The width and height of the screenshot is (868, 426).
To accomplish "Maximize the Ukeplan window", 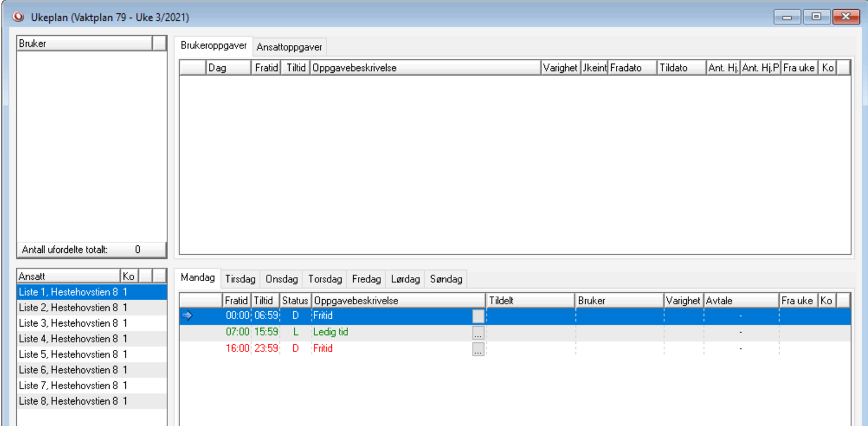I will 816,17.
